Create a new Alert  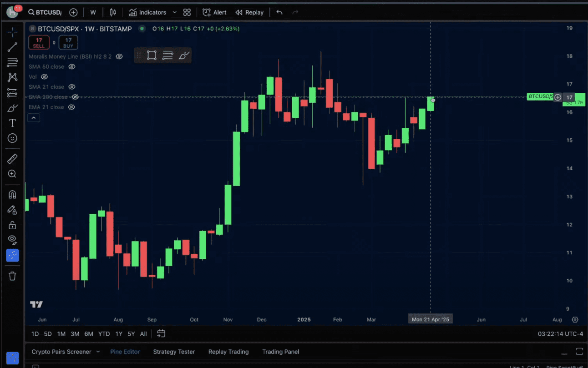pos(214,12)
